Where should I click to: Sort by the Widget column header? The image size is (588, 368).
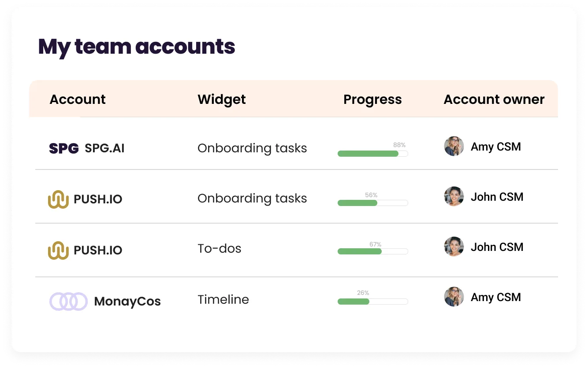(222, 99)
